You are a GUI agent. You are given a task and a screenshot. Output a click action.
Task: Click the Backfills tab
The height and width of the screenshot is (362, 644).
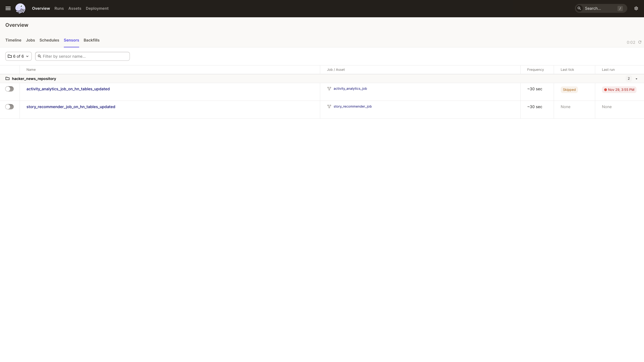(x=92, y=40)
